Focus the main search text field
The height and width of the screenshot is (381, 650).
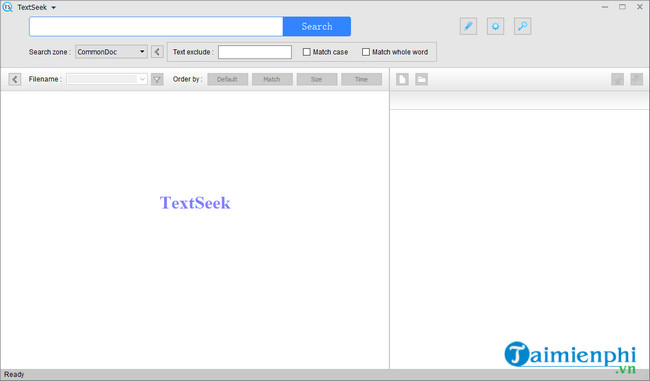[156, 27]
